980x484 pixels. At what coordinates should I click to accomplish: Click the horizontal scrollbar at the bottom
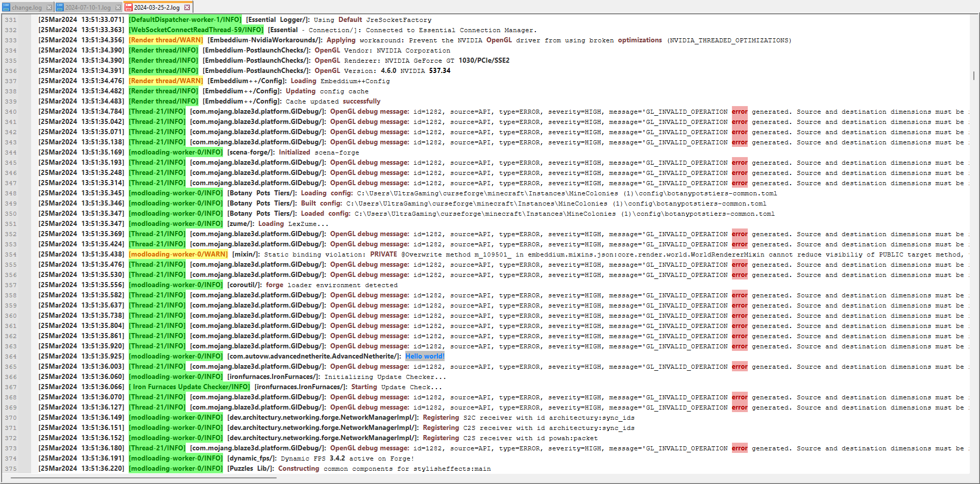pos(143,478)
